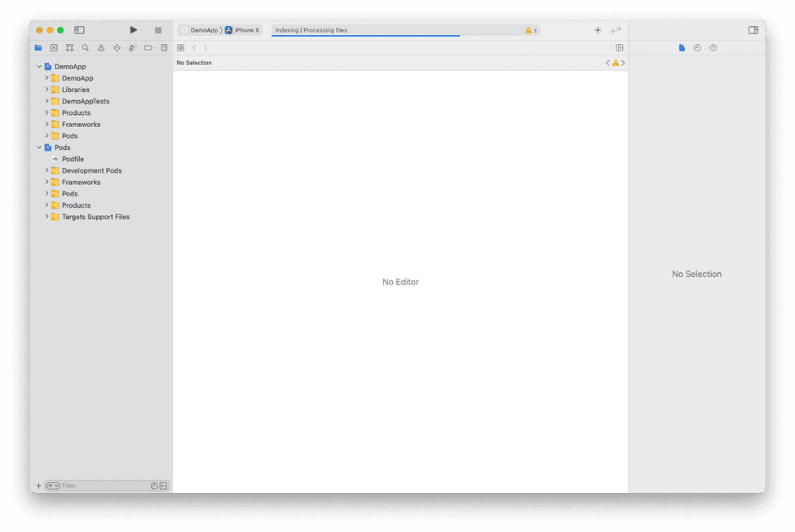This screenshot has width=795, height=532.
Task: Toggle the Inspectors panel visibility
Action: coord(753,29)
